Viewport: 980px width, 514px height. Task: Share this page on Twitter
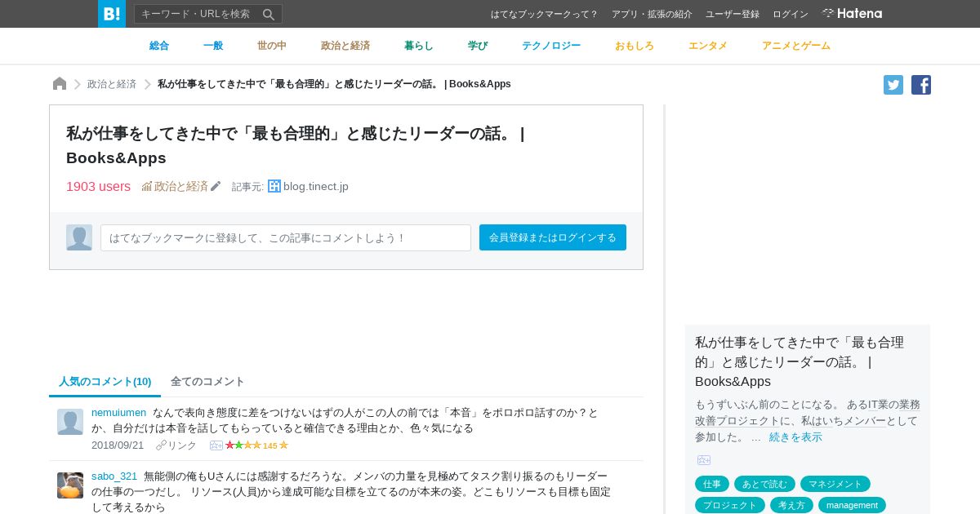[893, 85]
